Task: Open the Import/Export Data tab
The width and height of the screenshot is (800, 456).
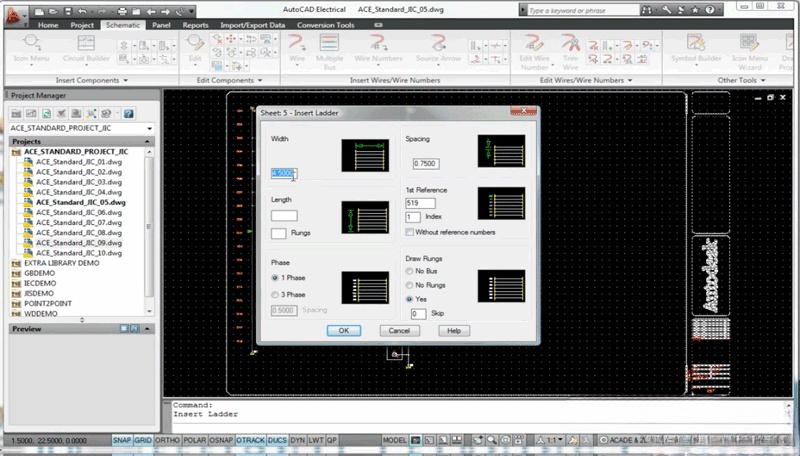Action: pyautogui.click(x=253, y=25)
